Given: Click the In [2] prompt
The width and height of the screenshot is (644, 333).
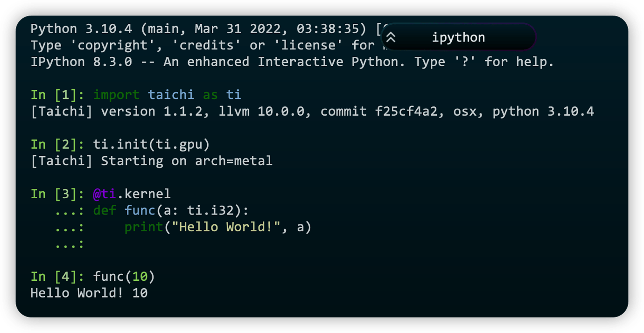Looking at the screenshot, I should 57,144.
